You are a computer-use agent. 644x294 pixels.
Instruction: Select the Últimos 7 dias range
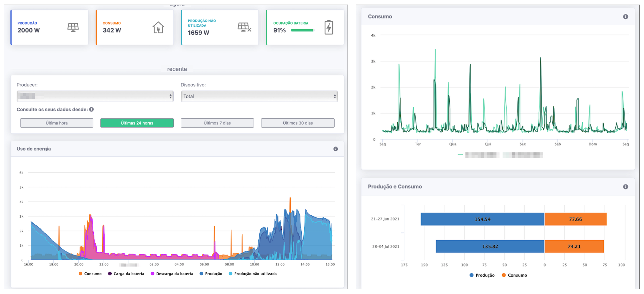tap(217, 123)
